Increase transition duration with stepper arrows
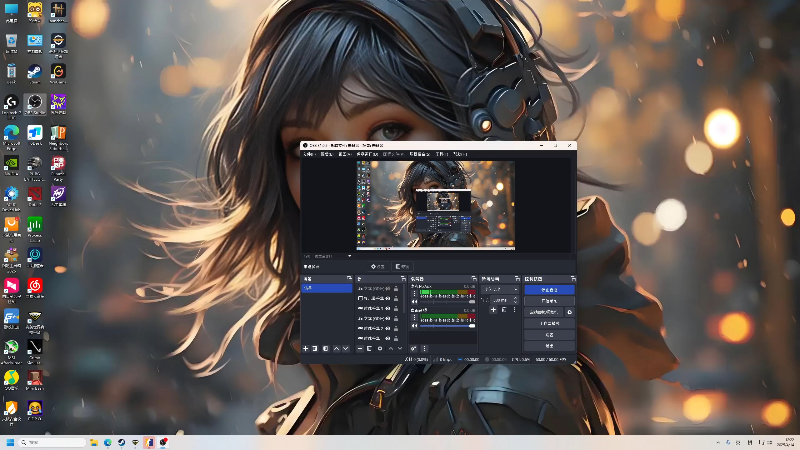 pyautogui.click(x=515, y=298)
